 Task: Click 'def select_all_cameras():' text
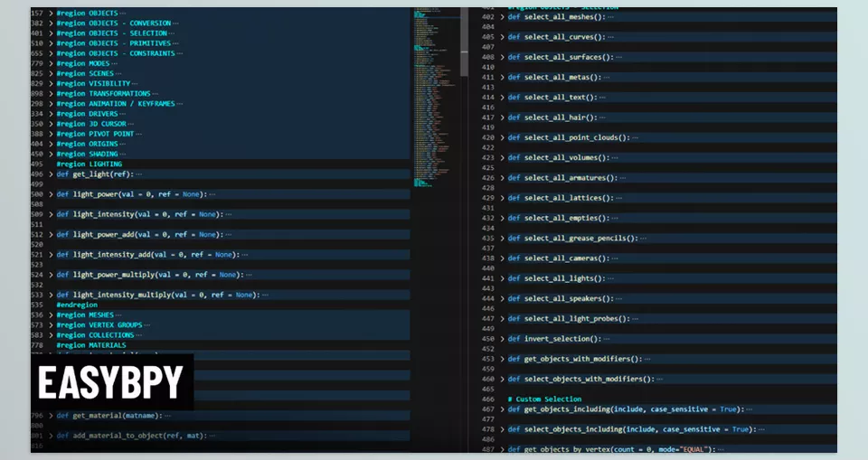[x=559, y=258]
